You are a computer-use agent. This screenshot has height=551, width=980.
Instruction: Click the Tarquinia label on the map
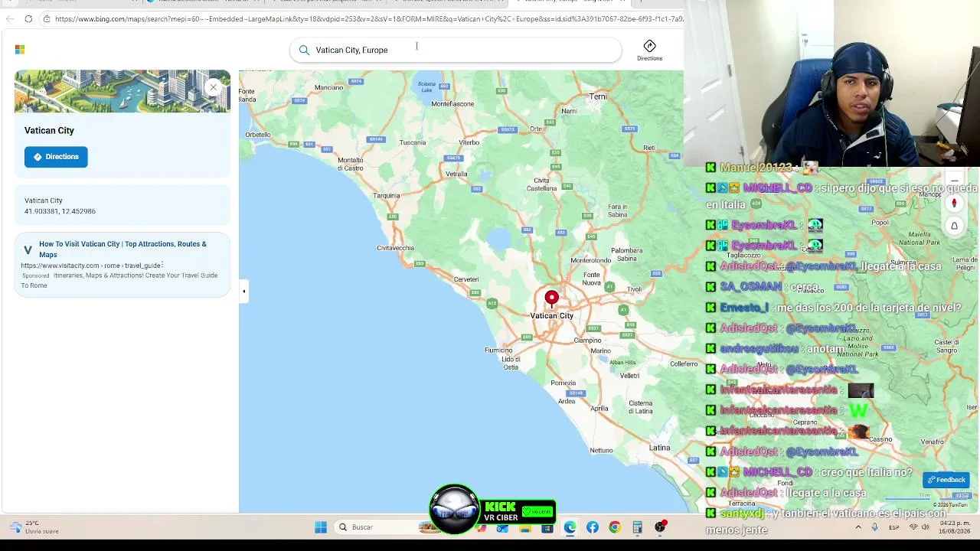[x=386, y=196]
